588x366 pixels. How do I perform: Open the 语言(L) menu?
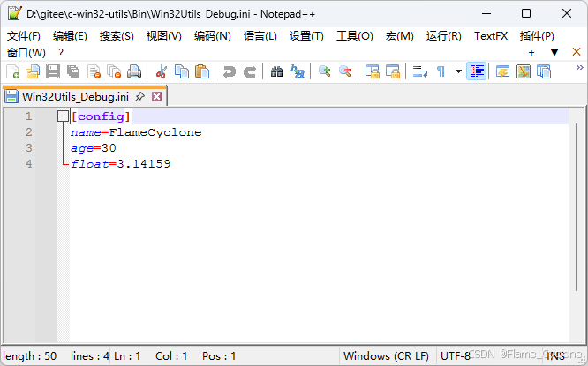260,36
